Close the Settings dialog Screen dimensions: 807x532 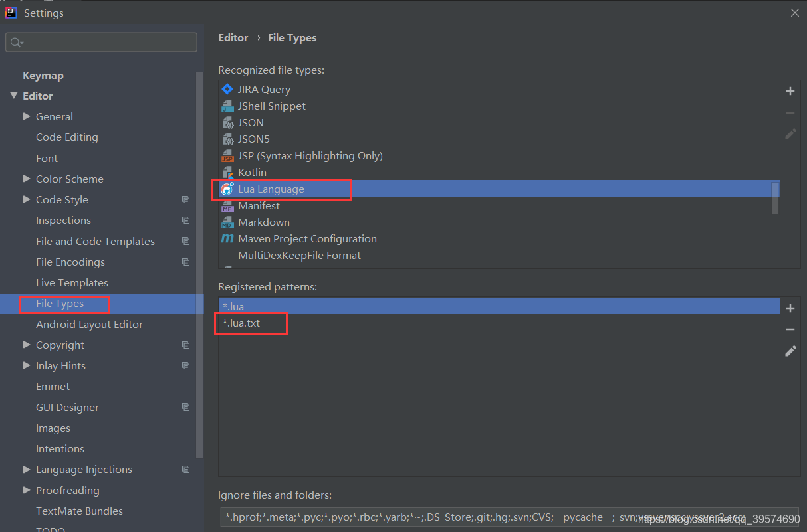pyautogui.click(x=794, y=13)
